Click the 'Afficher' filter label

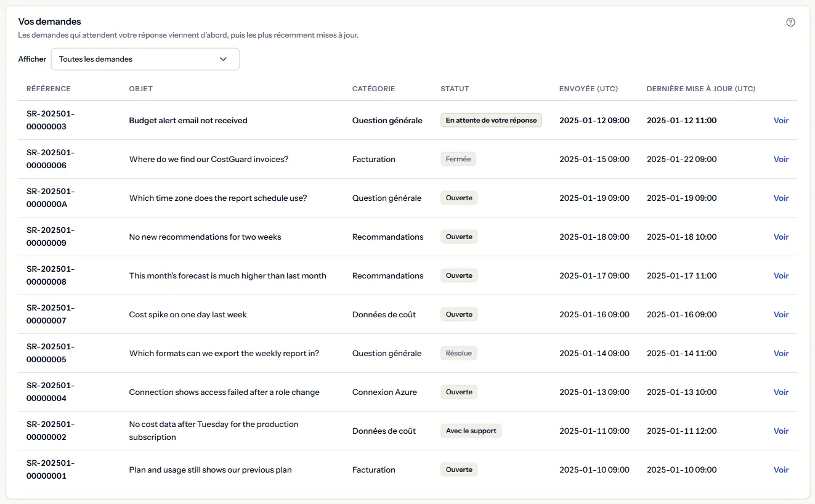(x=32, y=59)
